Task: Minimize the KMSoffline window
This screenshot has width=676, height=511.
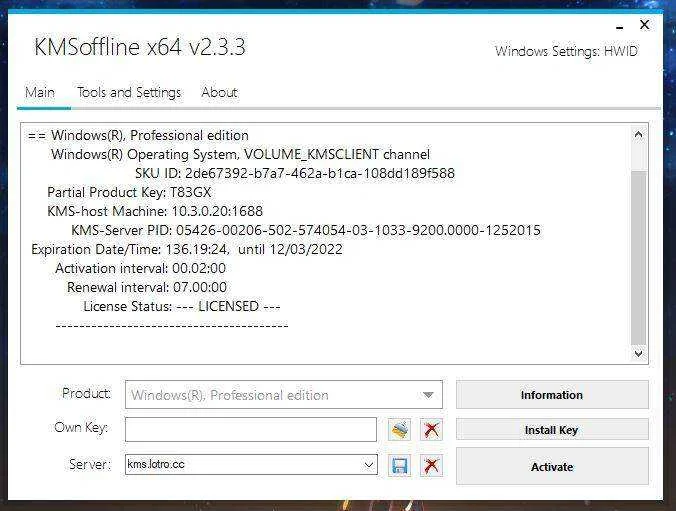Action: (620, 27)
